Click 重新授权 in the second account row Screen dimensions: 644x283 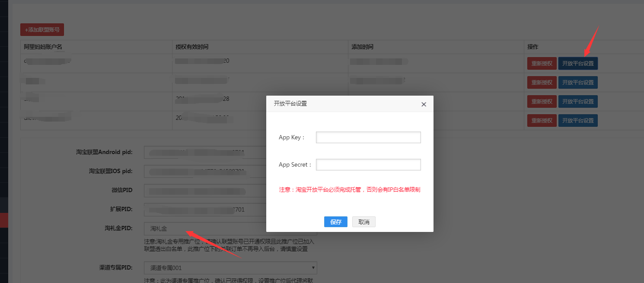click(x=542, y=83)
